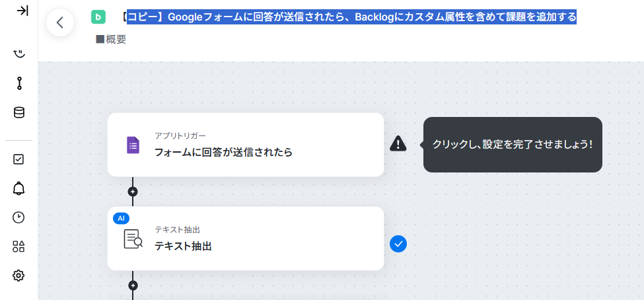Image resolution: width=644 pixels, height=300 pixels.
Task: Click the クリックし、設定を完了させましょう tooltip
Action: [x=513, y=145]
